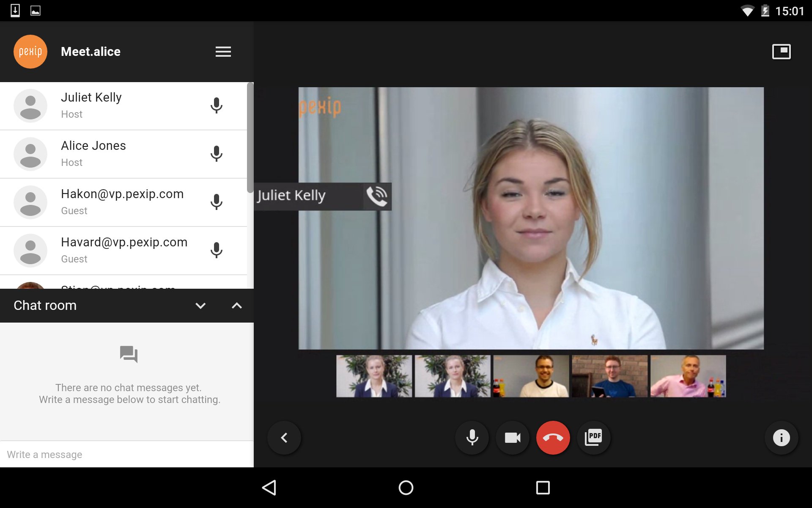The image size is (812, 508).
Task: Toggle picture-in-picture self view icon
Action: coord(781,52)
